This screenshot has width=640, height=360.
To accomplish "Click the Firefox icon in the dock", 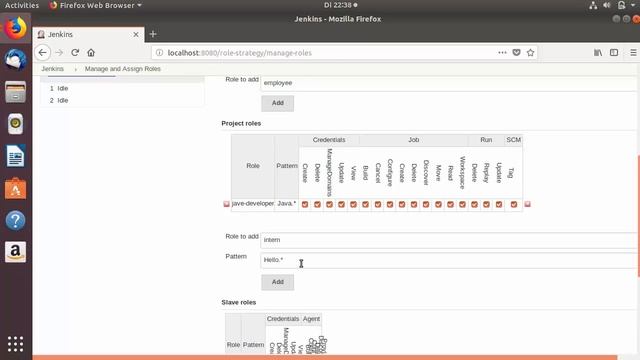I will click(16, 28).
